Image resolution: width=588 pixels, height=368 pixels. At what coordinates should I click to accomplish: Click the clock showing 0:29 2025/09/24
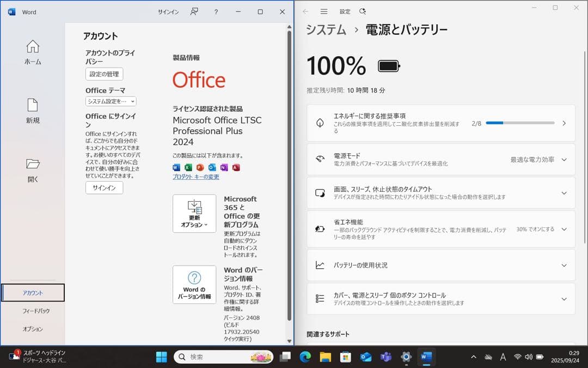(x=565, y=357)
